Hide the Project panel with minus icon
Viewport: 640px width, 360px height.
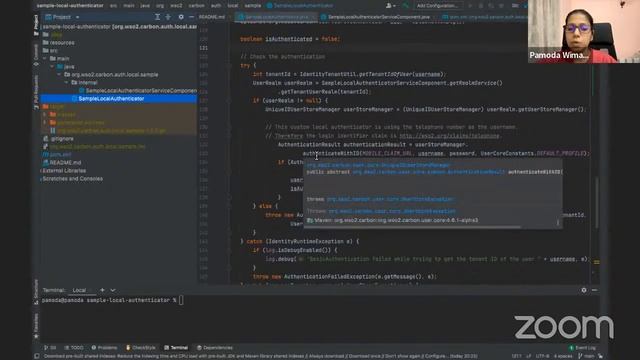coord(191,17)
